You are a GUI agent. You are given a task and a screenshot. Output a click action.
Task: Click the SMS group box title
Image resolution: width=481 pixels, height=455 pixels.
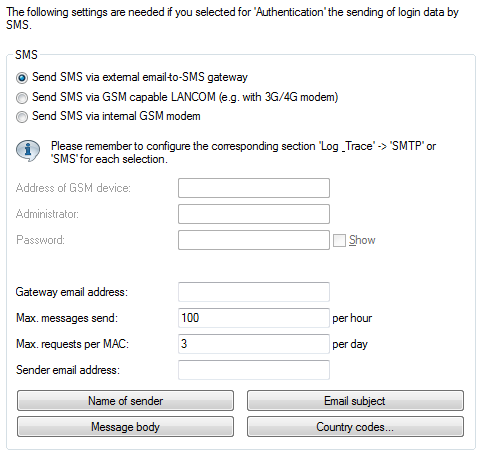coord(26,55)
